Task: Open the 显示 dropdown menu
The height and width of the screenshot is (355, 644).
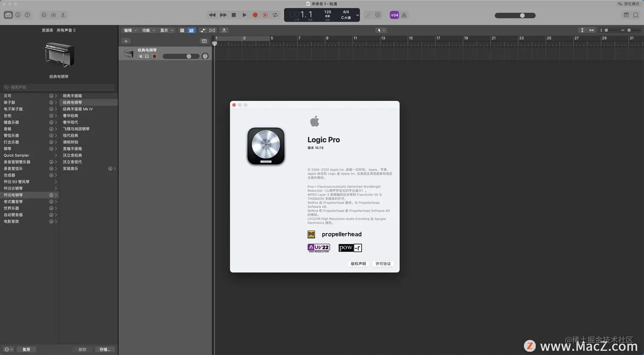Action: pos(167,30)
